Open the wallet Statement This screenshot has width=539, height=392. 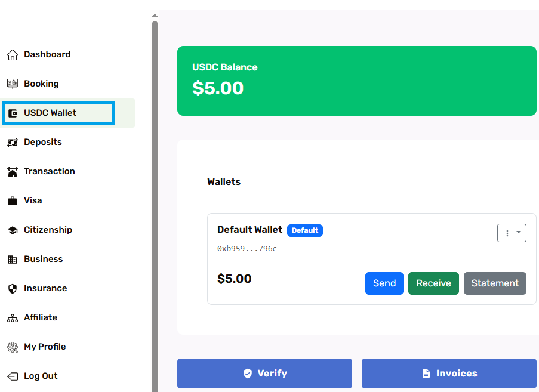(x=495, y=283)
